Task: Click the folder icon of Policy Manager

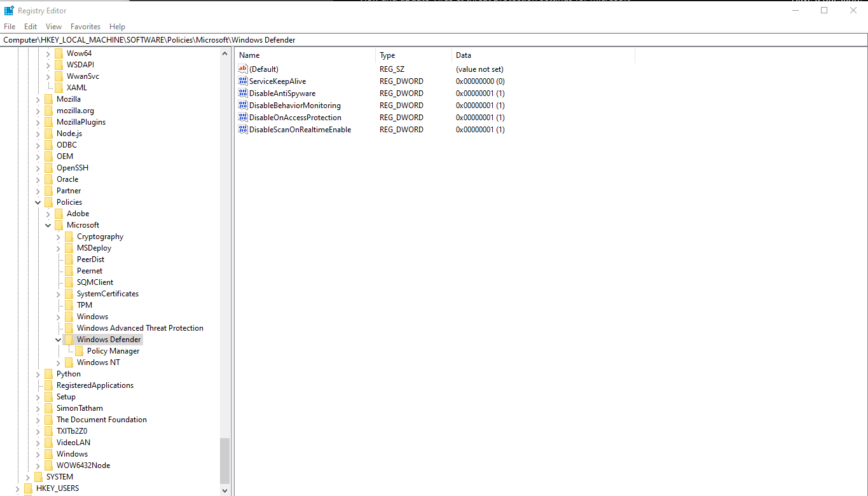Action: pyautogui.click(x=79, y=350)
